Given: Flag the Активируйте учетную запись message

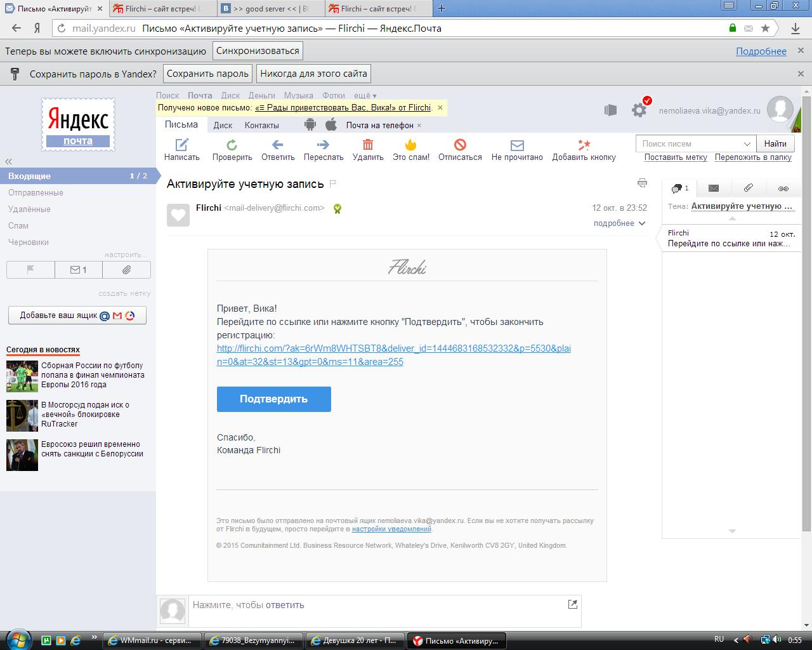Looking at the screenshot, I should coord(333,184).
